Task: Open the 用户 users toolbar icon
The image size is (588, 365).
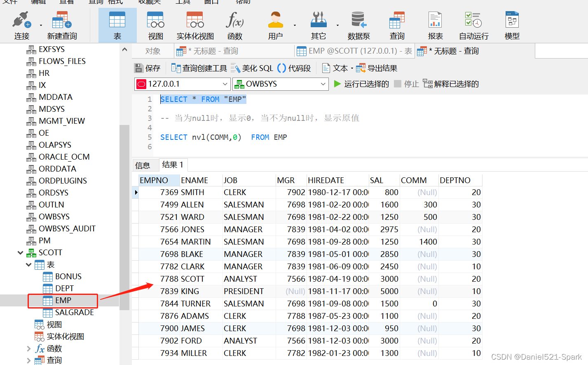Action: click(275, 26)
